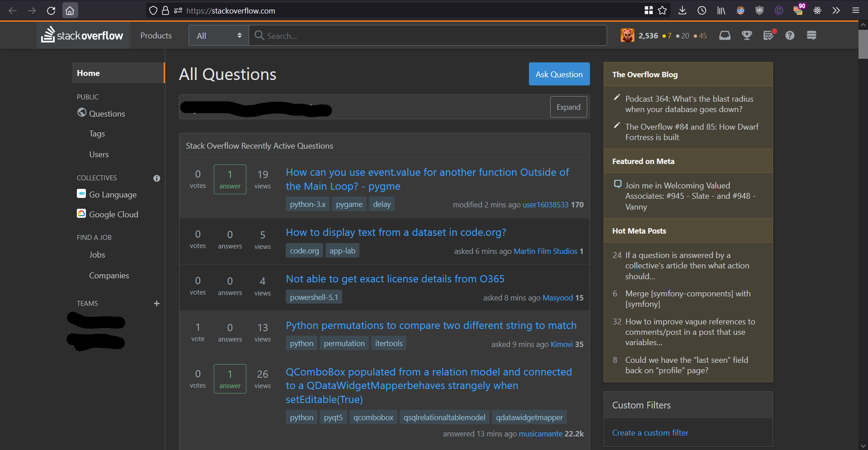868x450 pixels.
Task: Open the Firefox hamburger menu
Action: point(855,10)
